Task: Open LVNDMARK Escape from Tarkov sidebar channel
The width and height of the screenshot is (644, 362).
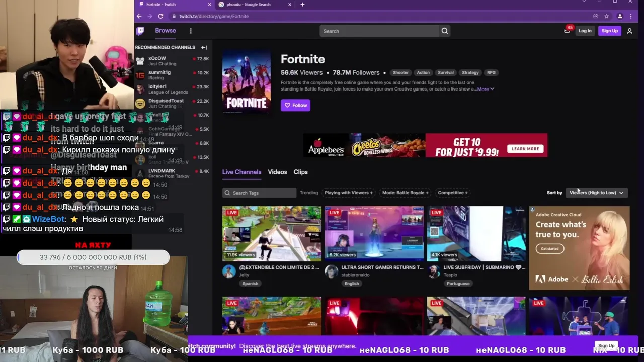Action: click(x=173, y=173)
